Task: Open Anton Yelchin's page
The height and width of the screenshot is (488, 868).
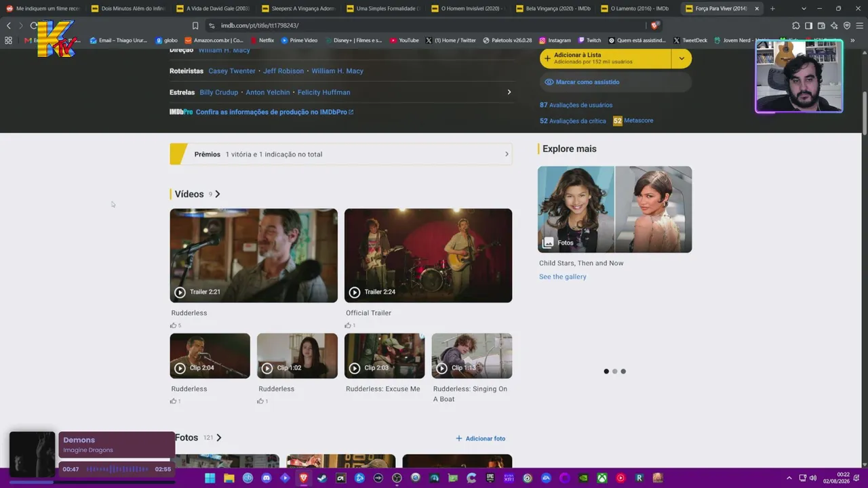Action: click(268, 92)
